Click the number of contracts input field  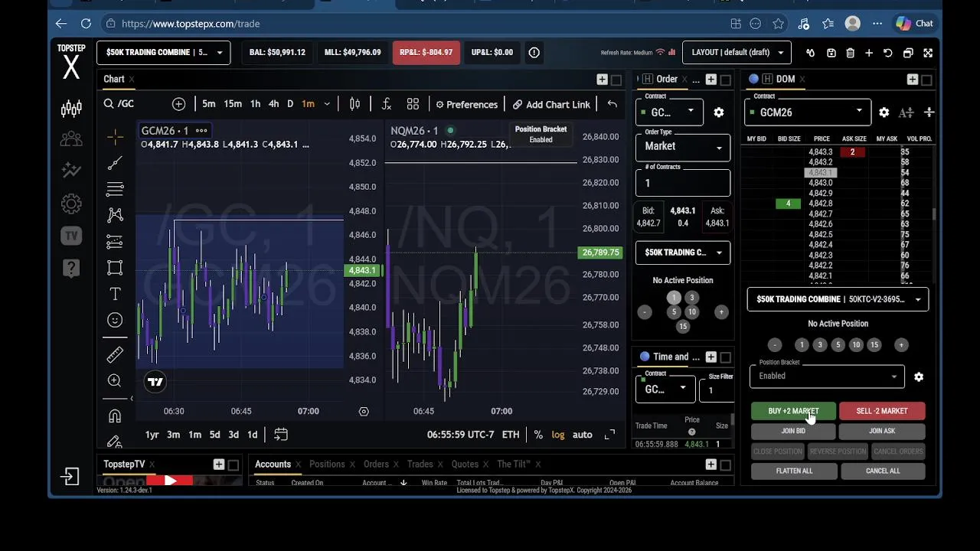pyautogui.click(x=683, y=183)
